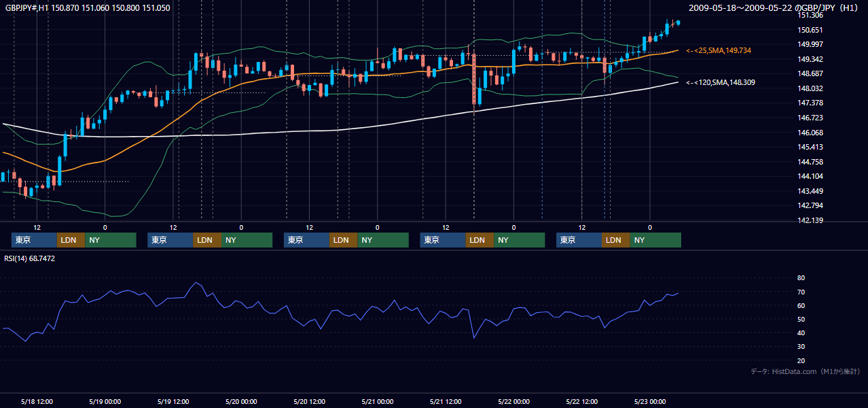Image resolution: width=868 pixels, height=408 pixels.
Task: Select the 2009-05-18〜2009-05-22 GBP/JPY chart title
Action: coord(775,8)
